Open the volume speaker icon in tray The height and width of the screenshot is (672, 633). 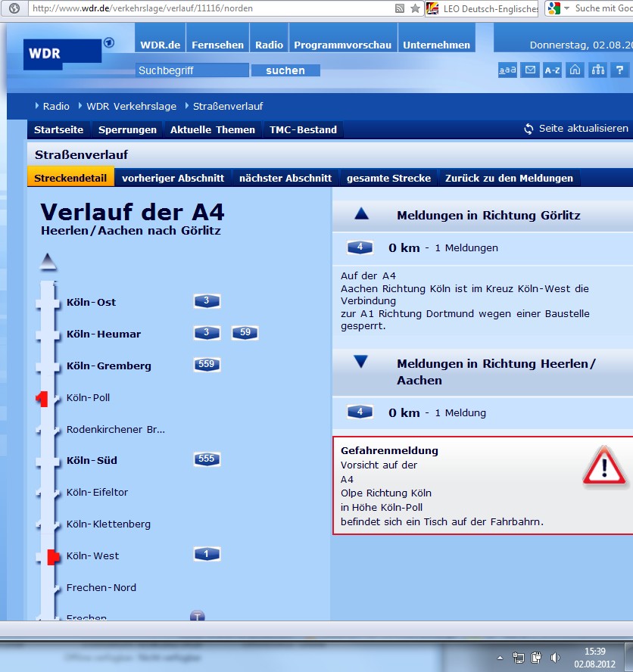[555, 658]
